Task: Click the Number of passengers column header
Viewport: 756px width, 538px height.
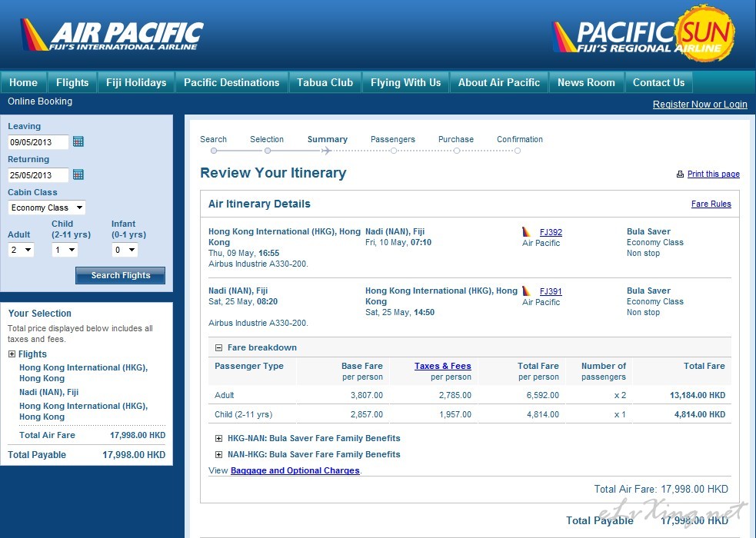Action: (604, 371)
